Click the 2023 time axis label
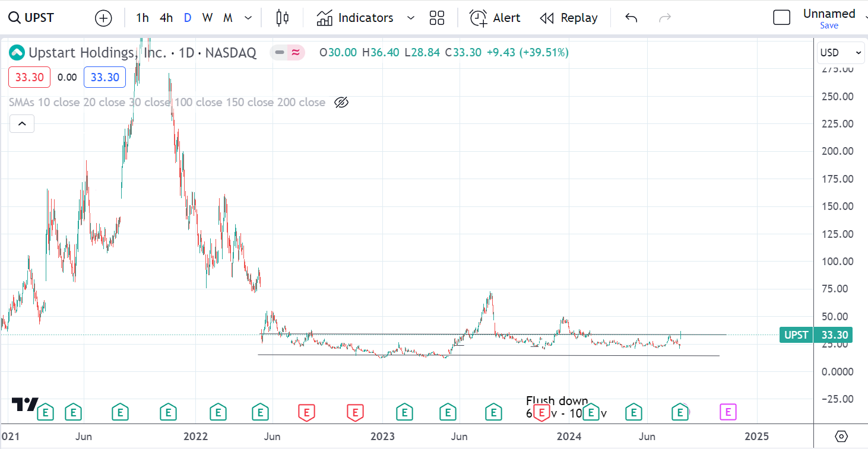The image size is (868, 449). coord(382,437)
